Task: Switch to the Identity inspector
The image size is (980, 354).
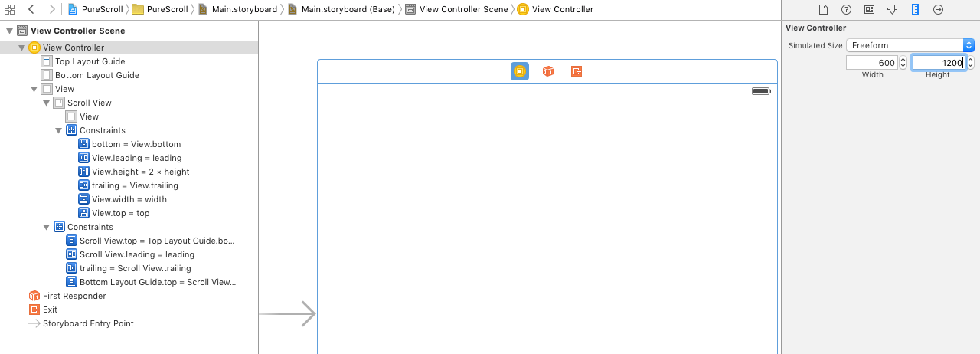Action: (x=869, y=9)
